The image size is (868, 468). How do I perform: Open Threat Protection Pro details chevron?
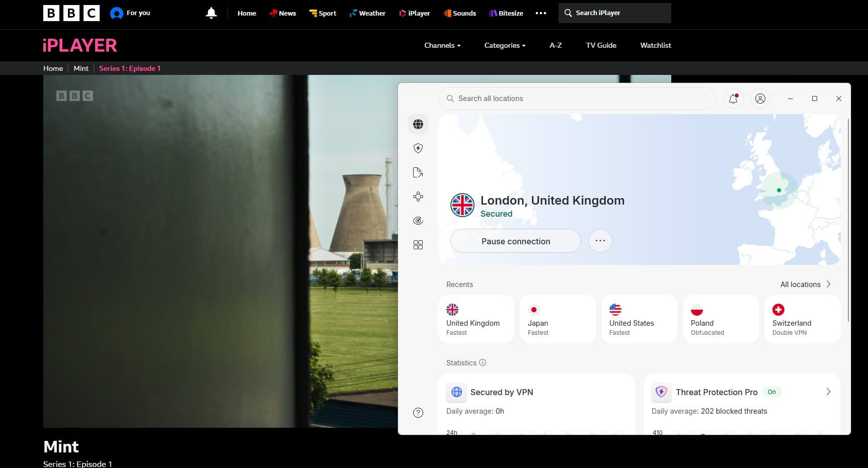[828, 392]
